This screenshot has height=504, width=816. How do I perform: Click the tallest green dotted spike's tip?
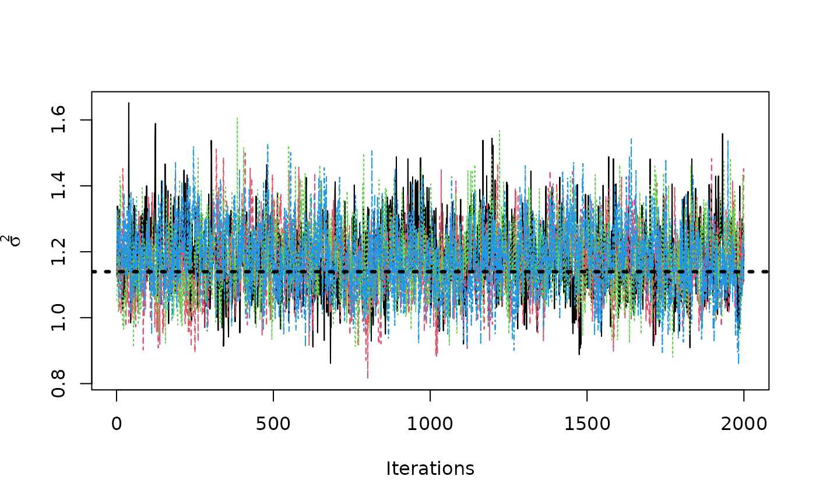tap(237, 118)
